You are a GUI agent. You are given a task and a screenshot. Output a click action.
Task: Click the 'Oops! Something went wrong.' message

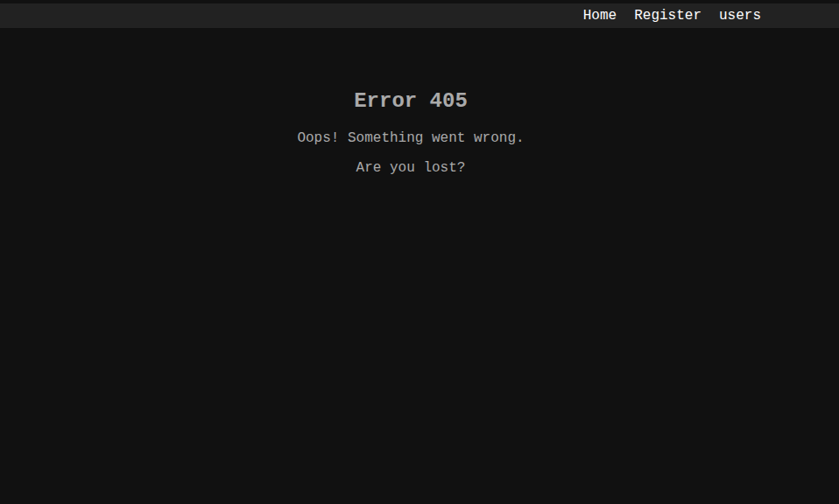(411, 137)
